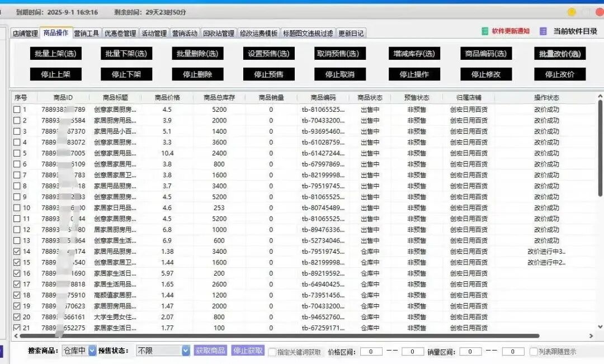Click the purple current software directory icon
604x364 pixels.
(x=543, y=31)
